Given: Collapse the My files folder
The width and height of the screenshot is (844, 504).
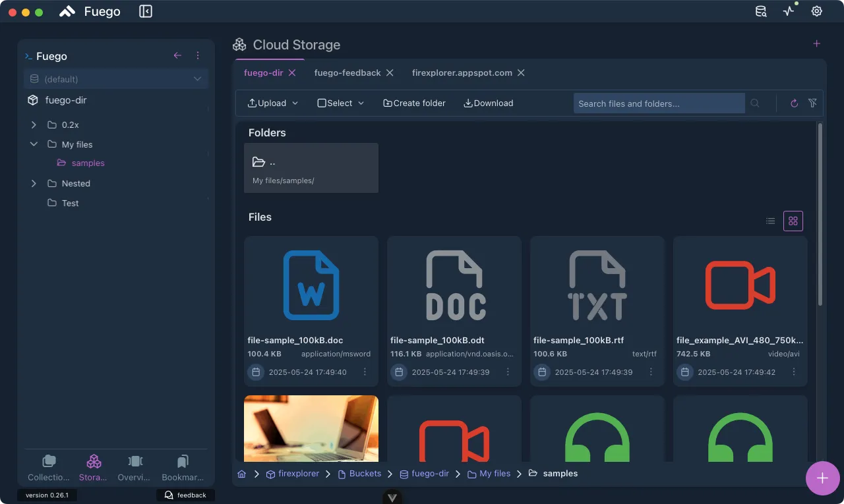Looking at the screenshot, I should 34,144.
